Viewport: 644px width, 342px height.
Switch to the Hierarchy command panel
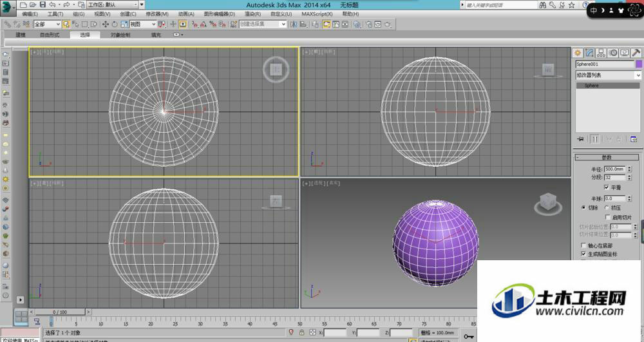pos(601,53)
